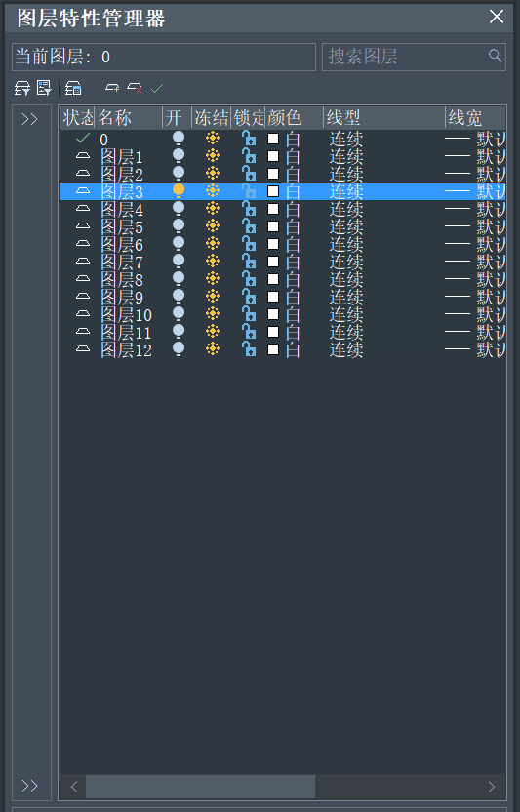Select the 图层12 row
The image size is (520, 812).
coord(282,349)
